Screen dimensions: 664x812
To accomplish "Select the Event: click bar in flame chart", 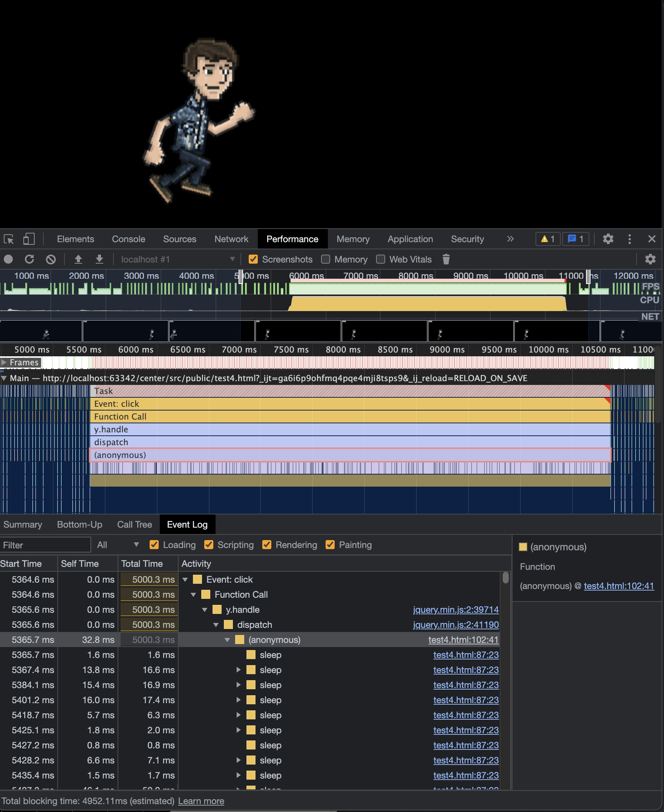I will 350,404.
